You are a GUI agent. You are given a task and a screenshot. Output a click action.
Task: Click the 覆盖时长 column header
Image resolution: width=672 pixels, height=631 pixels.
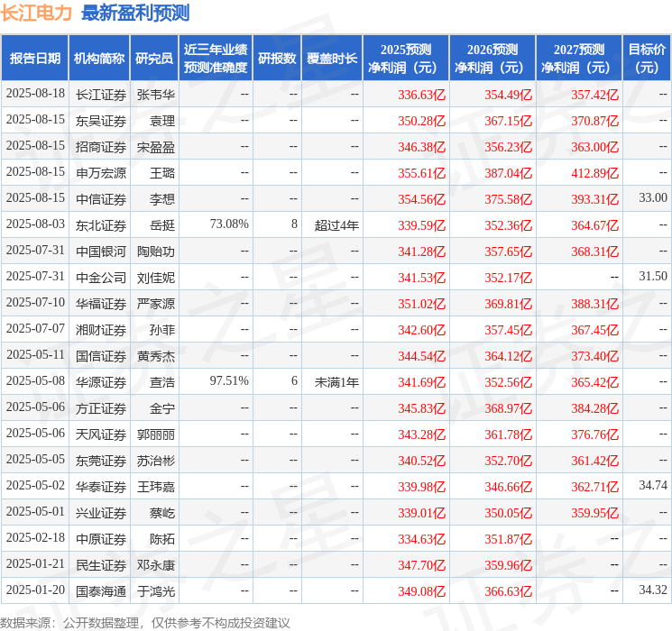[x=332, y=59]
